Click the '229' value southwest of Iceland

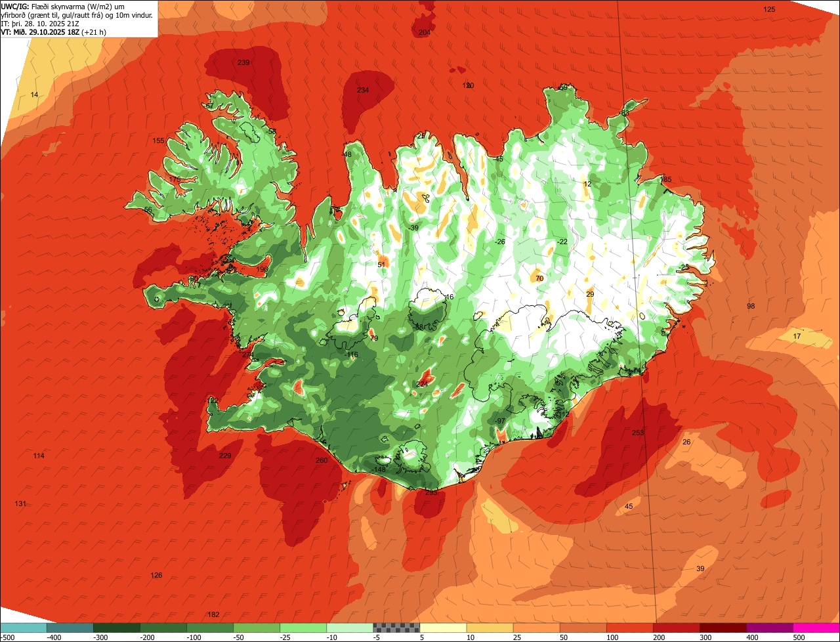click(225, 456)
